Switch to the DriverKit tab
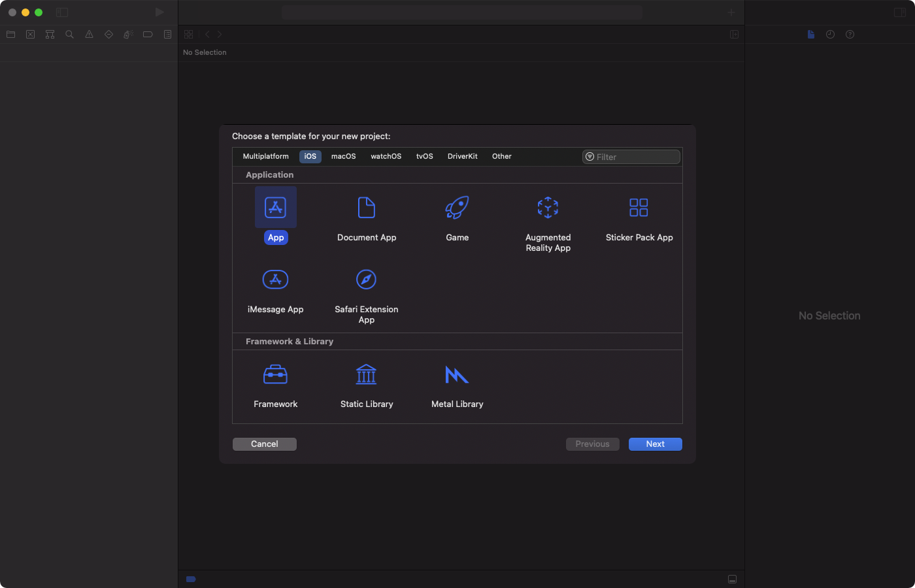This screenshot has height=588, width=915. [463, 157]
